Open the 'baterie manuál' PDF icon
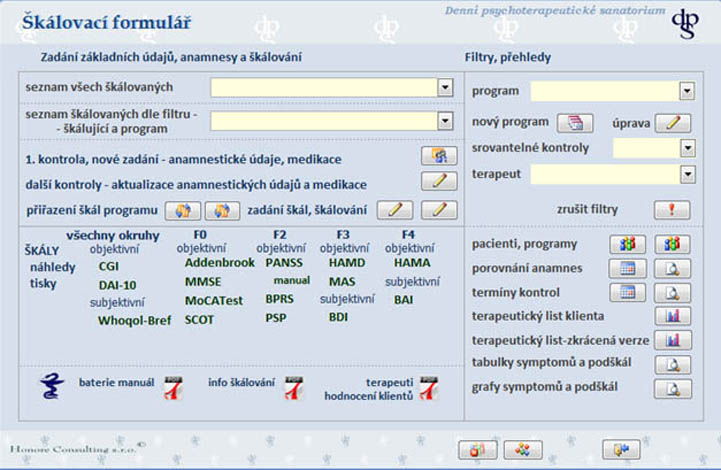The height and width of the screenshot is (470, 721). click(173, 387)
